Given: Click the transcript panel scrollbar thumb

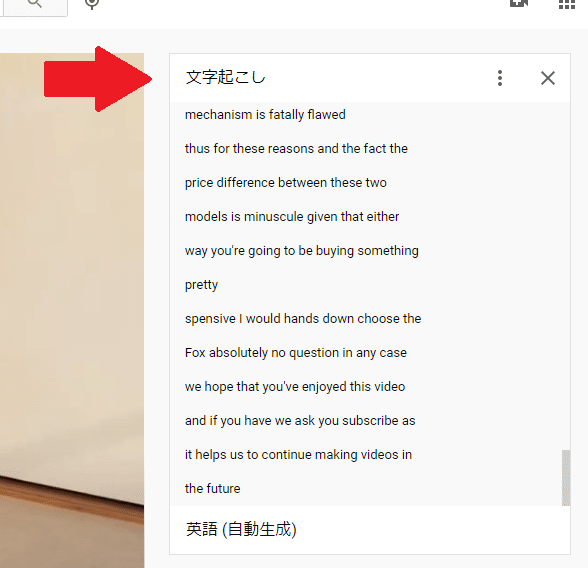Looking at the screenshot, I should point(566,478).
